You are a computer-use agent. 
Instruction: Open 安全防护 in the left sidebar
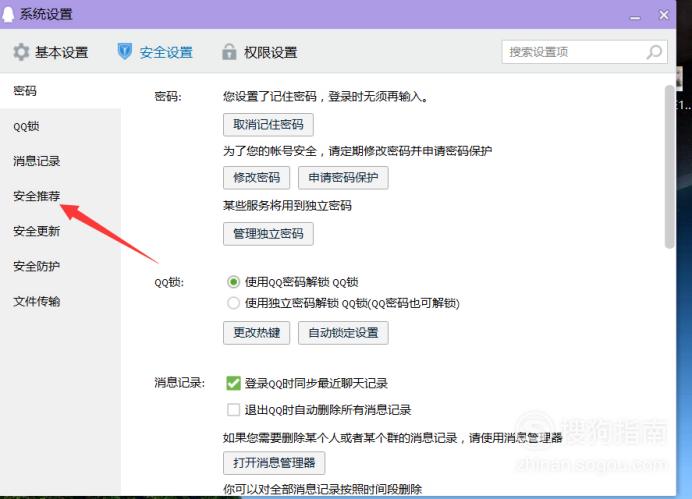(60, 266)
